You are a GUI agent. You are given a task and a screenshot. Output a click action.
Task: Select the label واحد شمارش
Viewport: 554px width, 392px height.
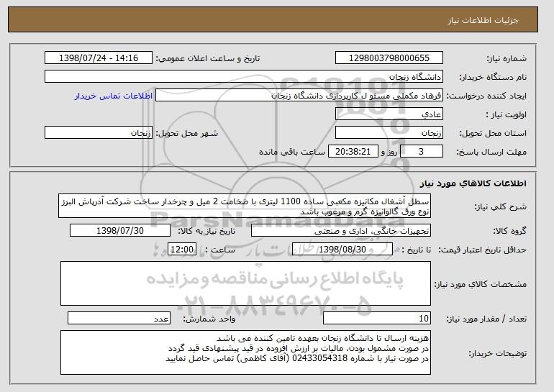(x=209, y=319)
